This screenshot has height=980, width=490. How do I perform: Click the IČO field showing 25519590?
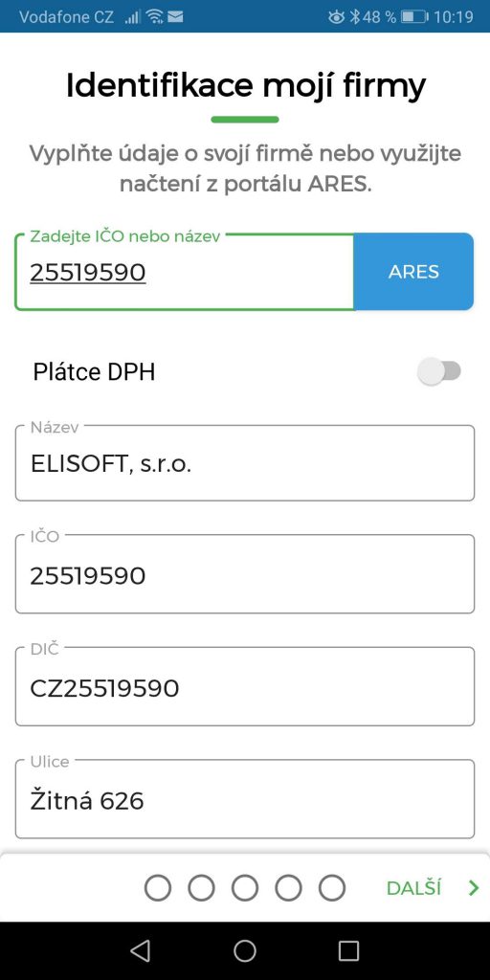pos(245,574)
